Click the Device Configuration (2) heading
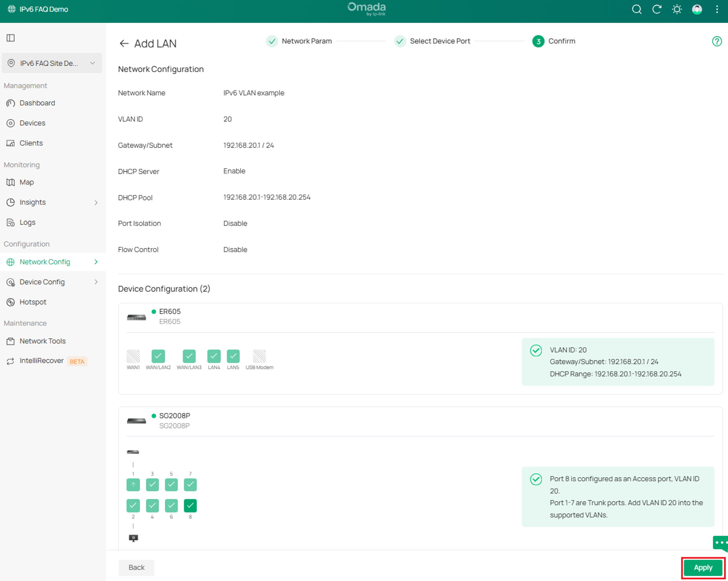 click(x=164, y=289)
